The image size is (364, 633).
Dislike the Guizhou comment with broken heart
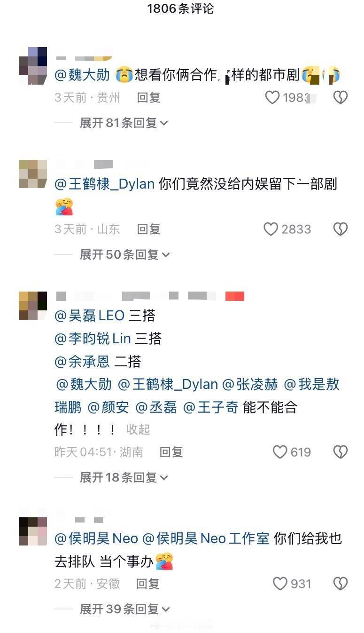(x=340, y=97)
